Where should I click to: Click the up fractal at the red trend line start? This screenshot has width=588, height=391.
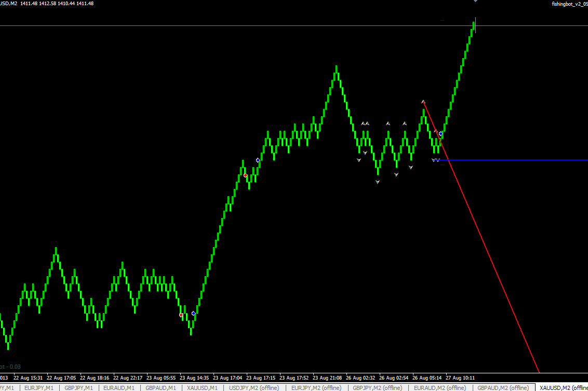(423, 102)
